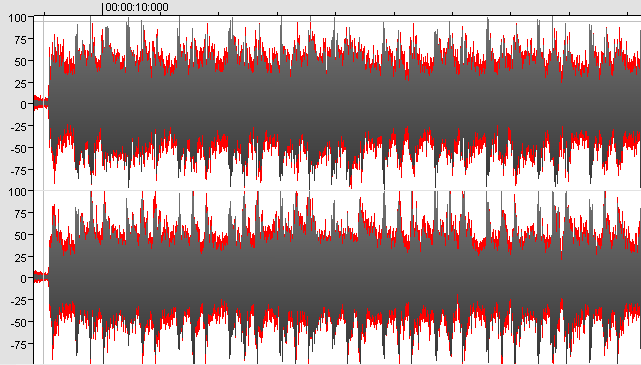Click the 75 label on upper channel scale

pos(20,40)
